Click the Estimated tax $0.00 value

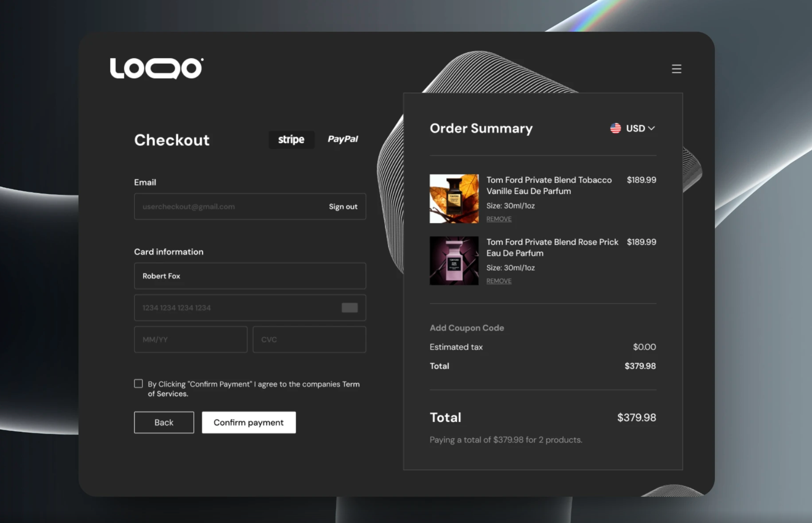[645, 347]
